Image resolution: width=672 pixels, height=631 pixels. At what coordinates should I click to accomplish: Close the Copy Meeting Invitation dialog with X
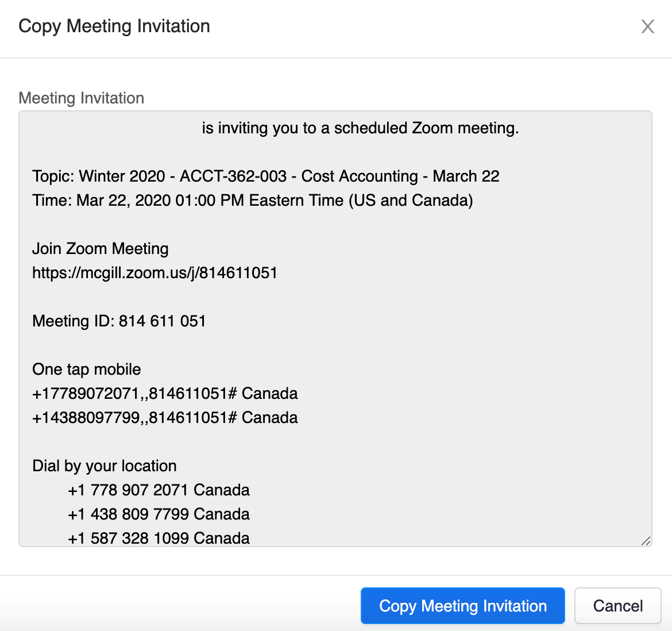647,26
